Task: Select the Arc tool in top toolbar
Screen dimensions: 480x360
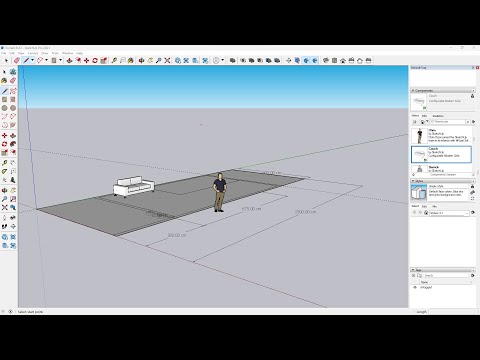Action: pyautogui.click(x=40, y=60)
